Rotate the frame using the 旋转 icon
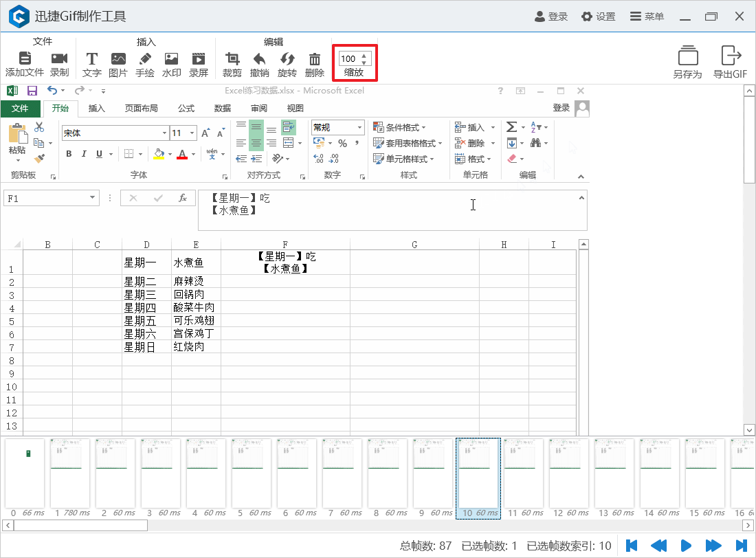This screenshot has height=558, width=756. 287,60
